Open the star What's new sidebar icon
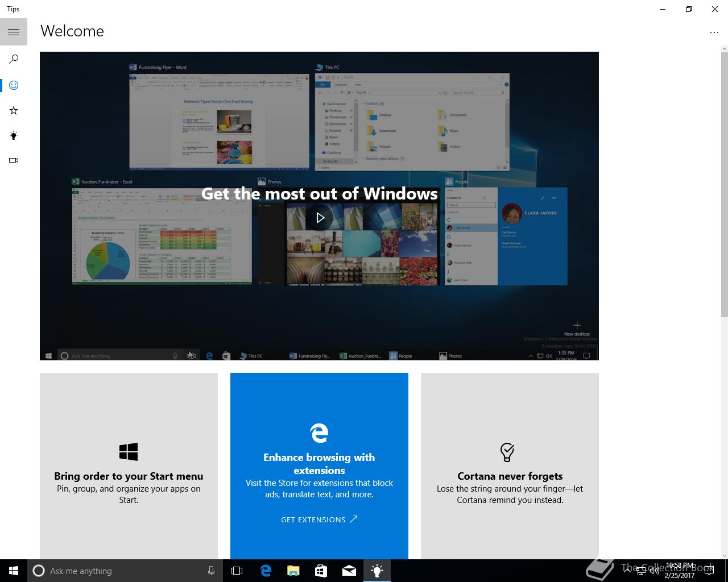The width and height of the screenshot is (728, 582). click(14, 110)
